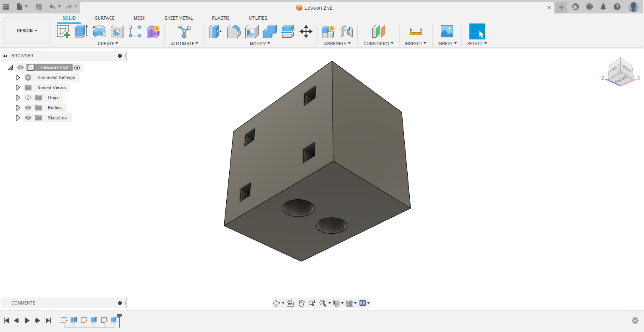Screen dimensions: 644x332
Task: Activate the Pan tool in navigation bar
Action: pos(301,303)
